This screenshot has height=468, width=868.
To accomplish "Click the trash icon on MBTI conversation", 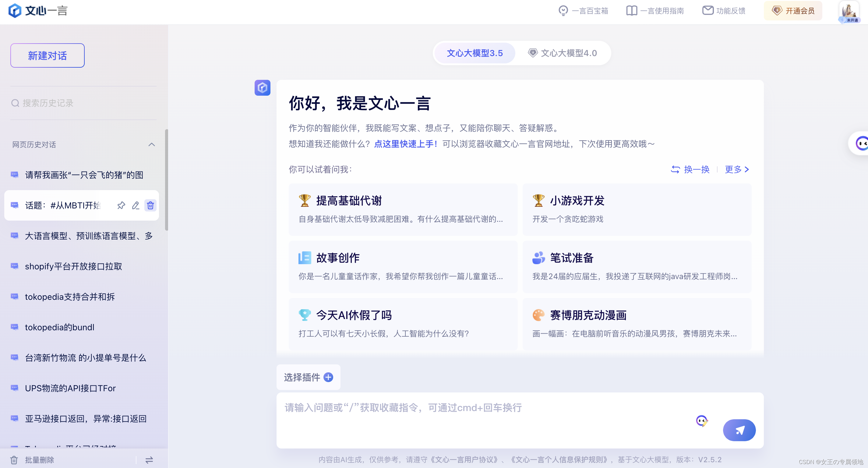I will [150, 205].
